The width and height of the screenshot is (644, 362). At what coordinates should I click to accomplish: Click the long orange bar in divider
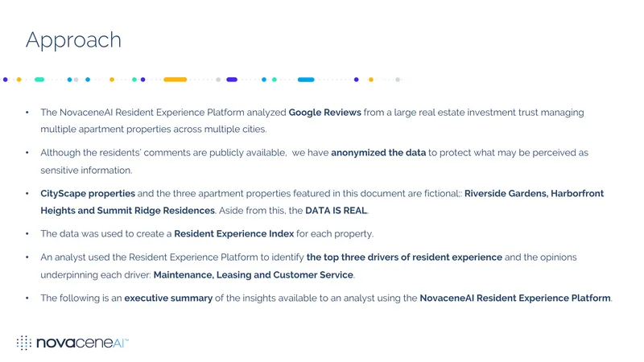coord(175,80)
